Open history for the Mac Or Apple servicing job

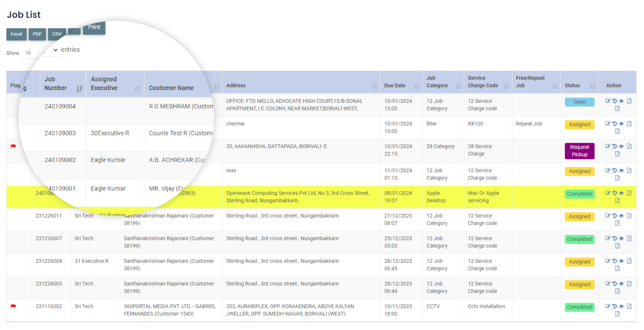click(x=614, y=193)
